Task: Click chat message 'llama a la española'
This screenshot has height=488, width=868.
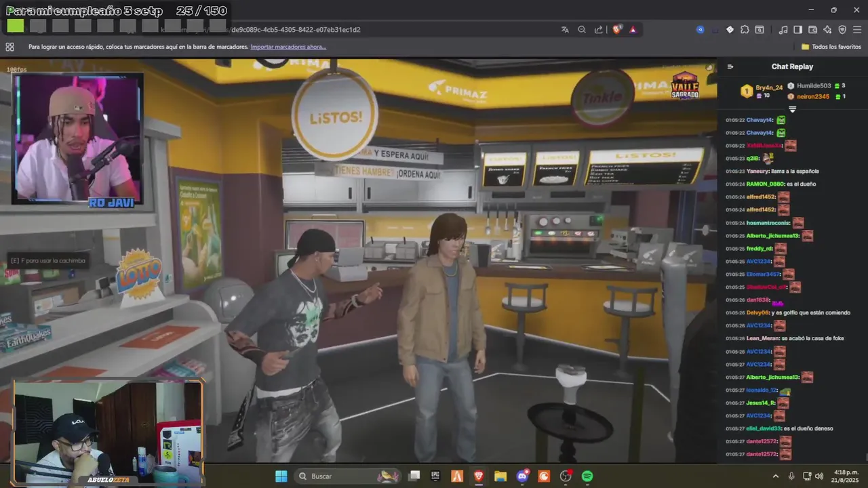Action: coord(795,171)
